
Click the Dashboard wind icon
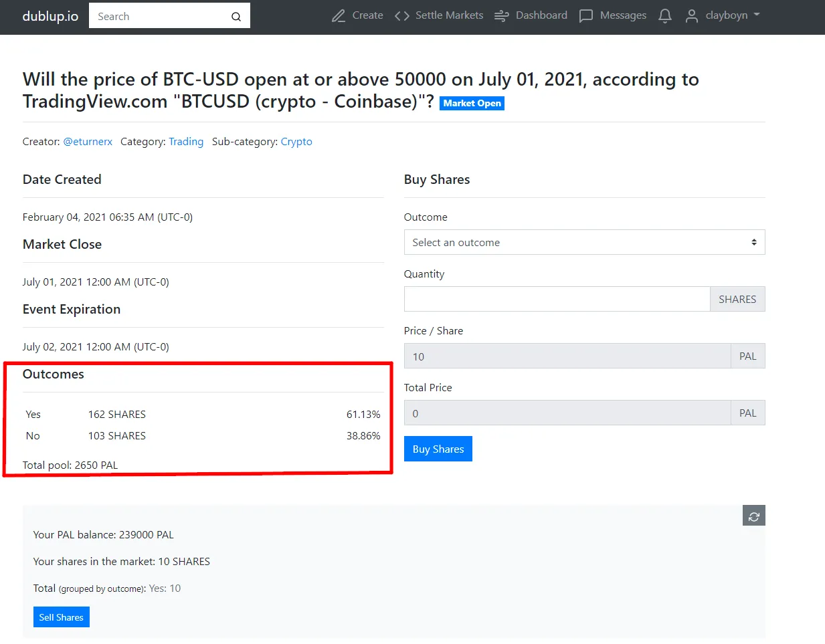pyautogui.click(x=502, y=16)
